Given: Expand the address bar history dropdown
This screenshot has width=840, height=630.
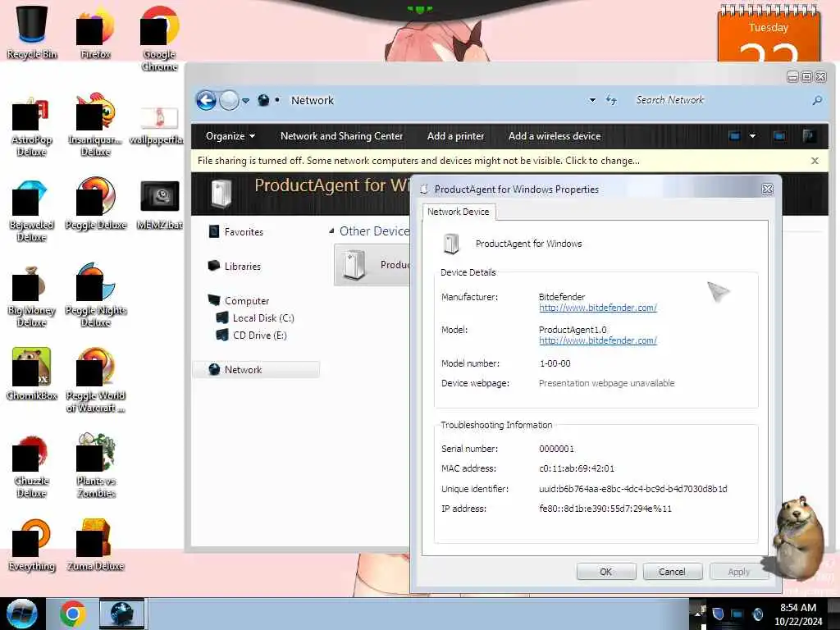Looking at the screenshot, I should point(592,100).
